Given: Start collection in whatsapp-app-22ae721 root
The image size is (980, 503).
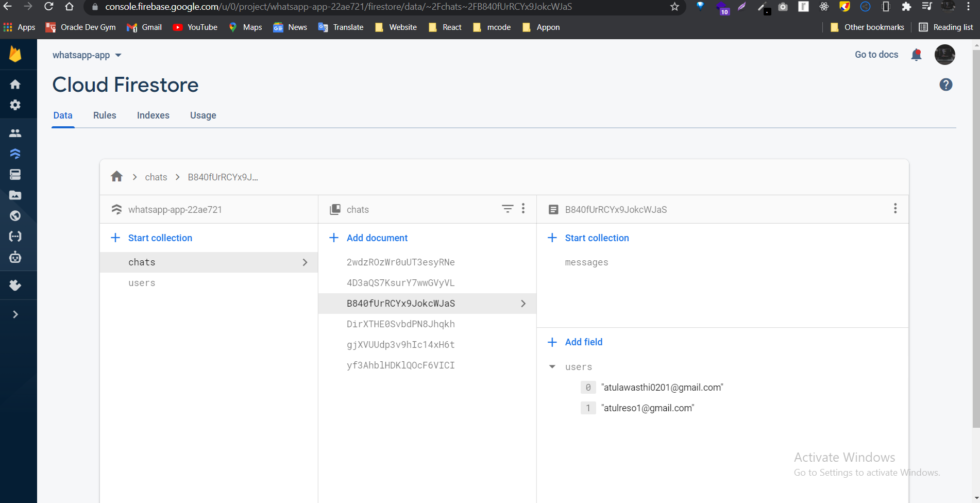Looking at the screenshot, I should coord(151,238).
